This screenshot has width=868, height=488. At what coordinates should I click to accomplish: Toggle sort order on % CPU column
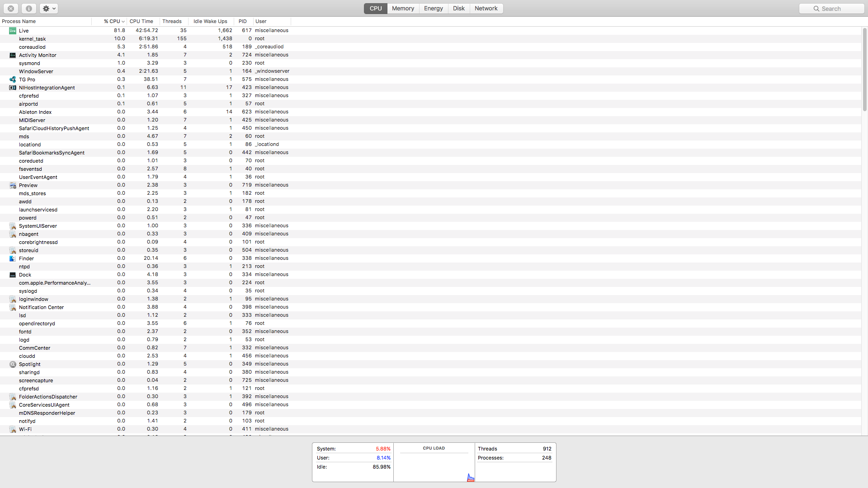tap(109, 21)
